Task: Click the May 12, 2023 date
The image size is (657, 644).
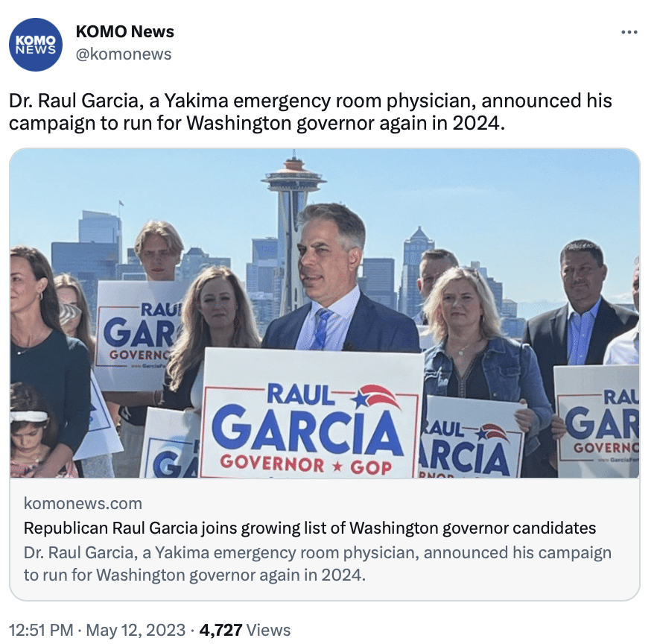Action: [x=136, y=630]
